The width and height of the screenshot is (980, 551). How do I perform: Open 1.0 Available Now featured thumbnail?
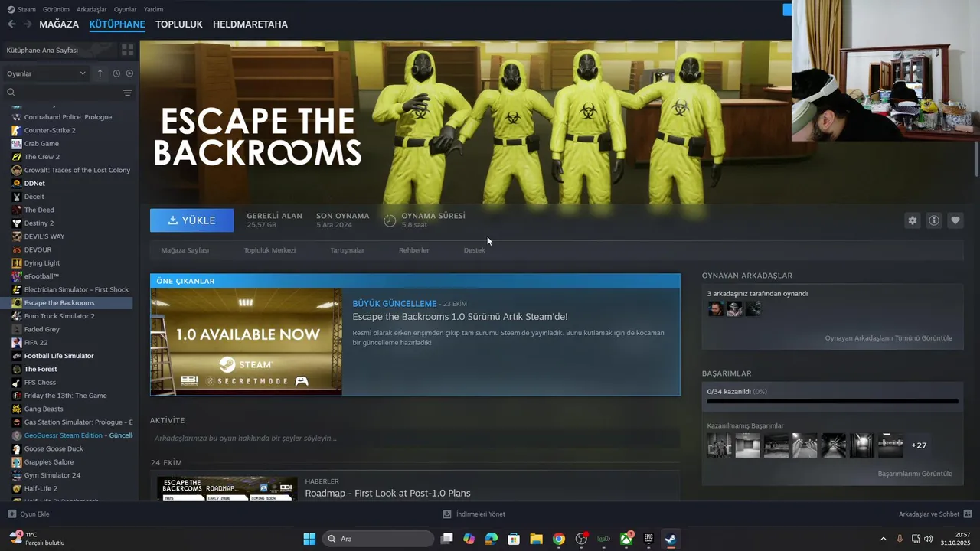coord(247,341)
